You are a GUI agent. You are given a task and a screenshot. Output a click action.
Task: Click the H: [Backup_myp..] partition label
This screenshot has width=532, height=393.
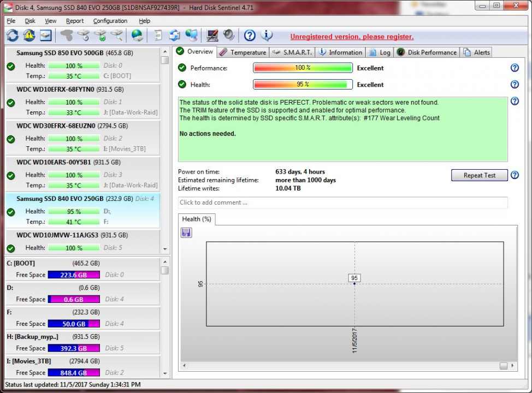[32, 337]
